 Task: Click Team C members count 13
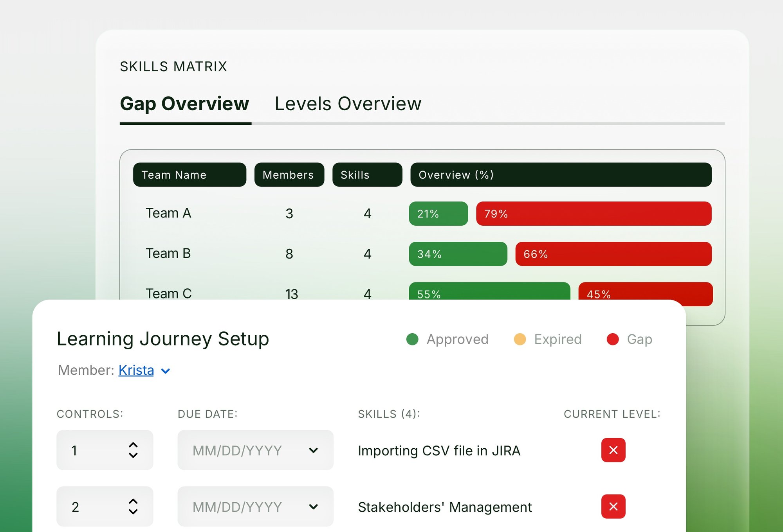[292, 294]
